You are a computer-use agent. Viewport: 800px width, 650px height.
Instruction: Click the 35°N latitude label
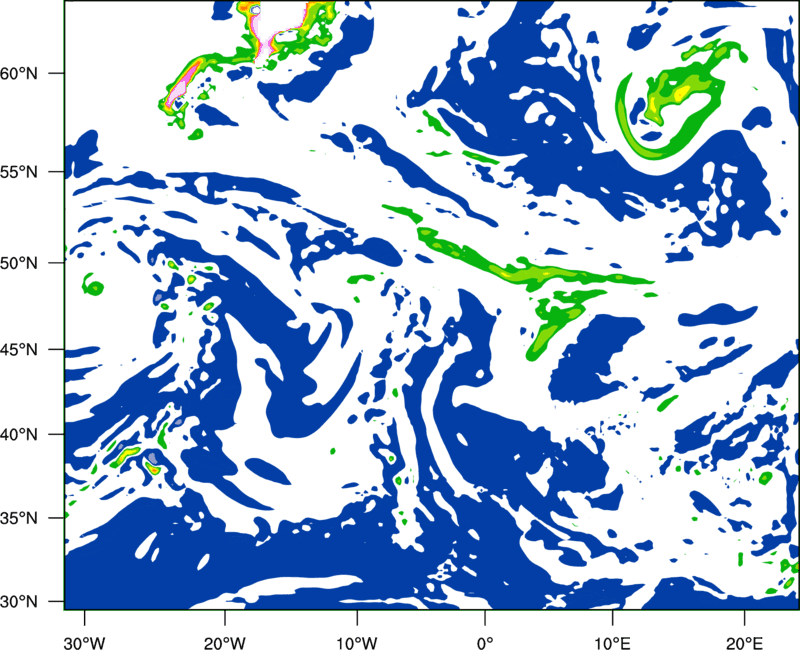pyautogui.click(x=19, y=518)
